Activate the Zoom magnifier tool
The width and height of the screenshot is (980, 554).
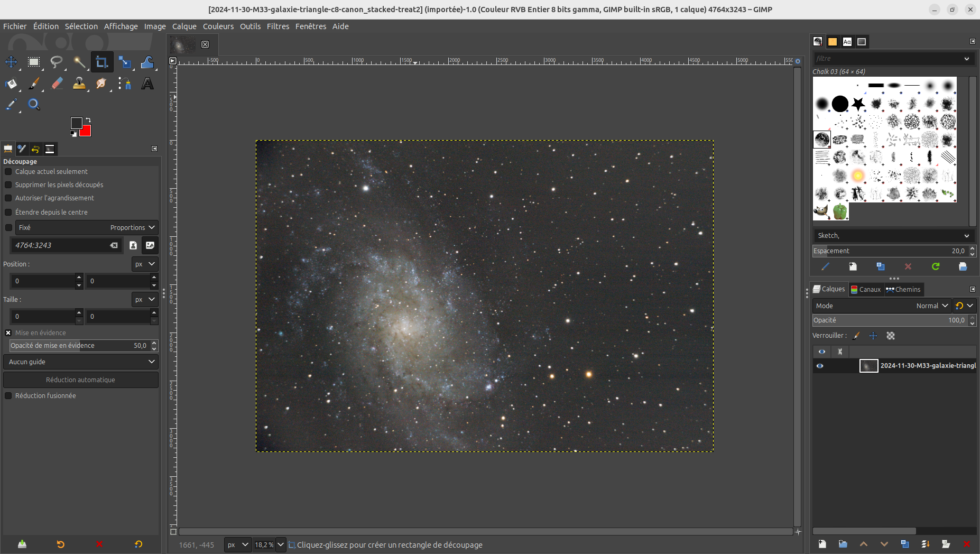click(x=34, y=105)
